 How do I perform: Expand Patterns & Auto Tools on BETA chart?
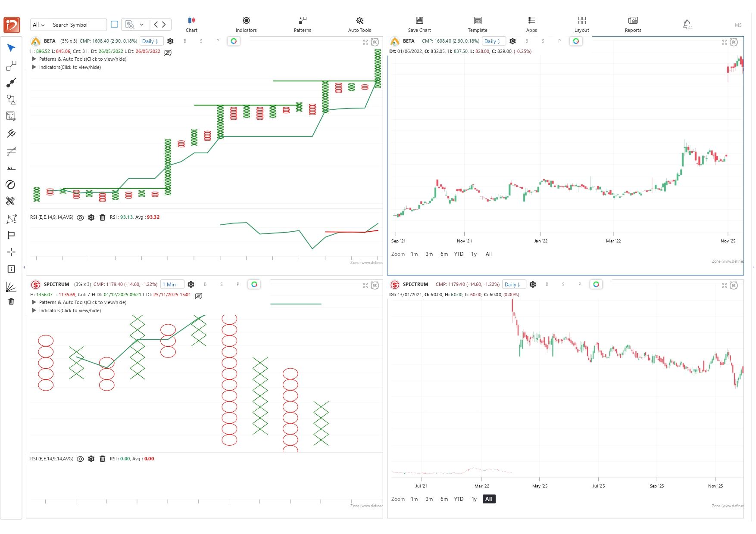point(34,59)
